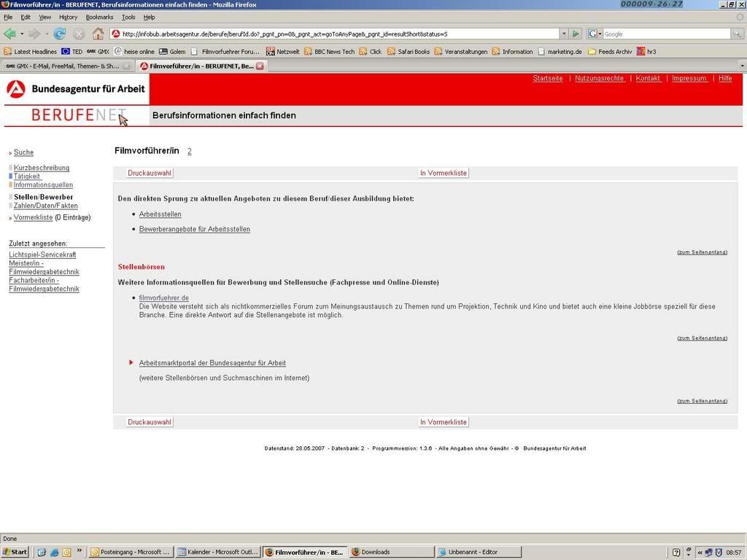The width and height of the screenshot is (747, 560).
Task: Open the Kurzbeschreibung sidebar link
Action: click(42, 168)
